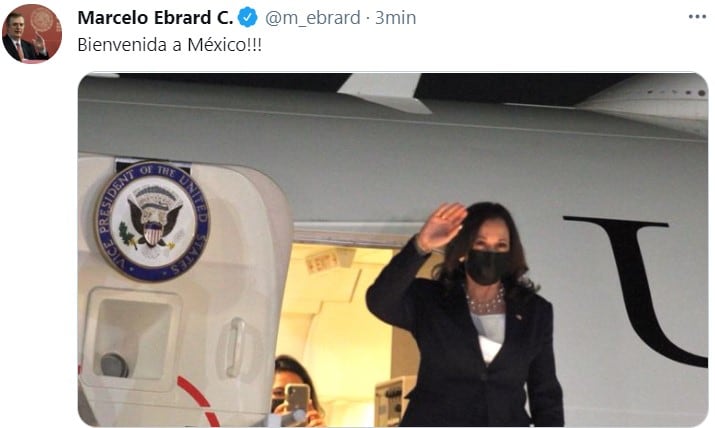Open the attached tweet photo
715x428 pixels.
(x=393, y=250)
